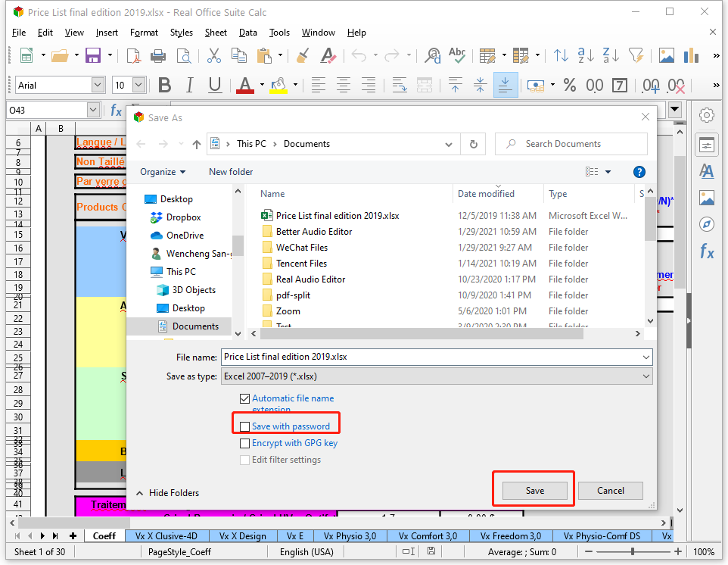Switch to the Vx X Design sheet tab
Viewport: 728px width, 565px height.
(x=243, y=536)
